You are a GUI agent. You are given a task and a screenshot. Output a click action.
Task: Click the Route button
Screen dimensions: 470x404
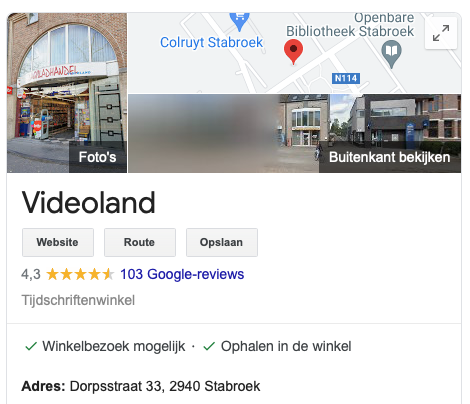pyautogui.click(x=140, y=242)
